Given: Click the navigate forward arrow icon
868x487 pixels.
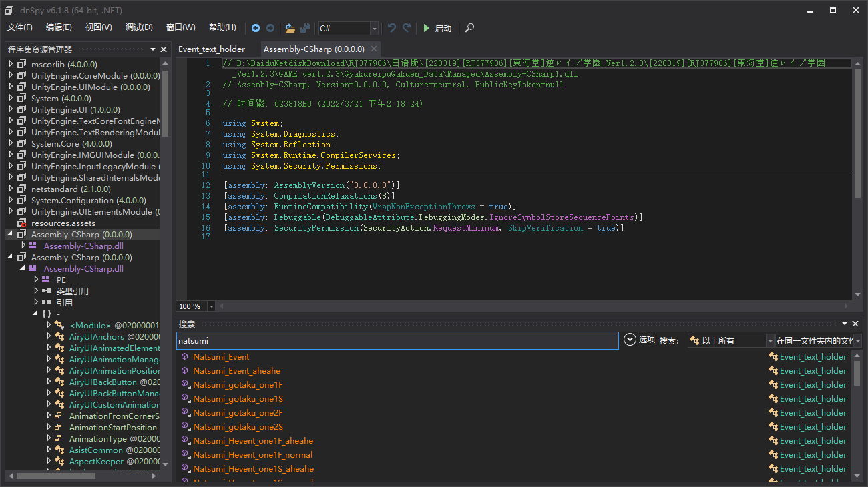Looking at the screenshot, I should 270,28.
